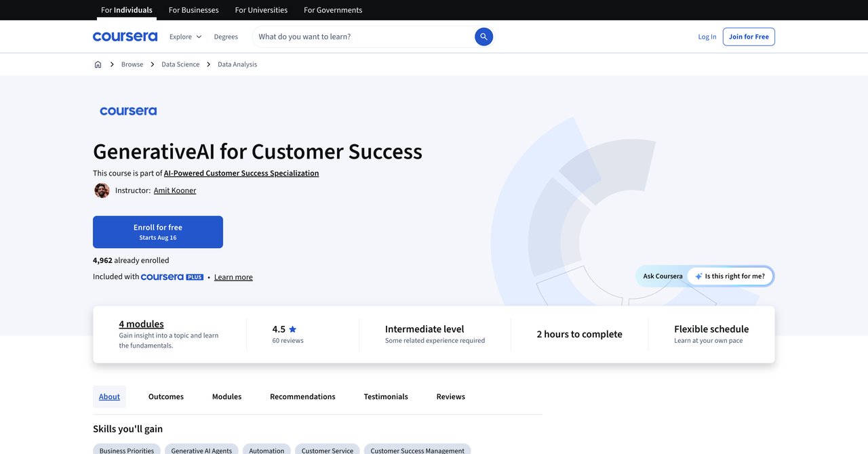Click the Enroll for free button
The width and height of the screenshot is (868, 454).
pyautogui.click(x=158, y=232)
